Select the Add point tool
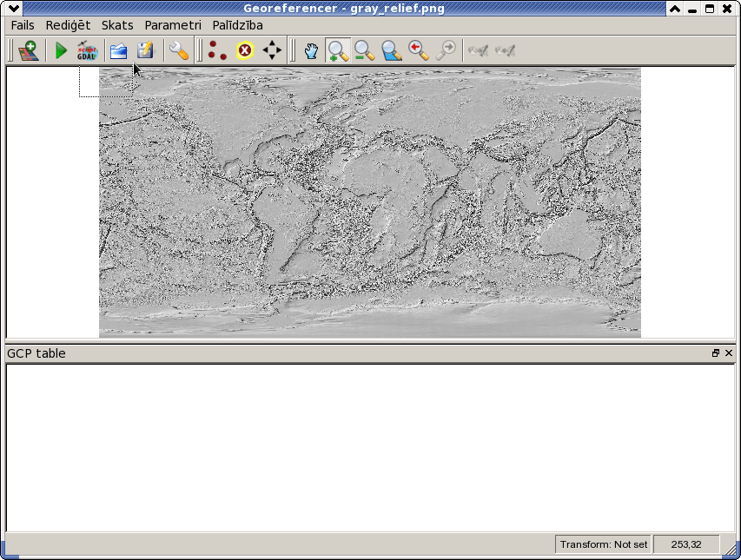This screenshot has height=560, width=741. [x=217, y=50]
